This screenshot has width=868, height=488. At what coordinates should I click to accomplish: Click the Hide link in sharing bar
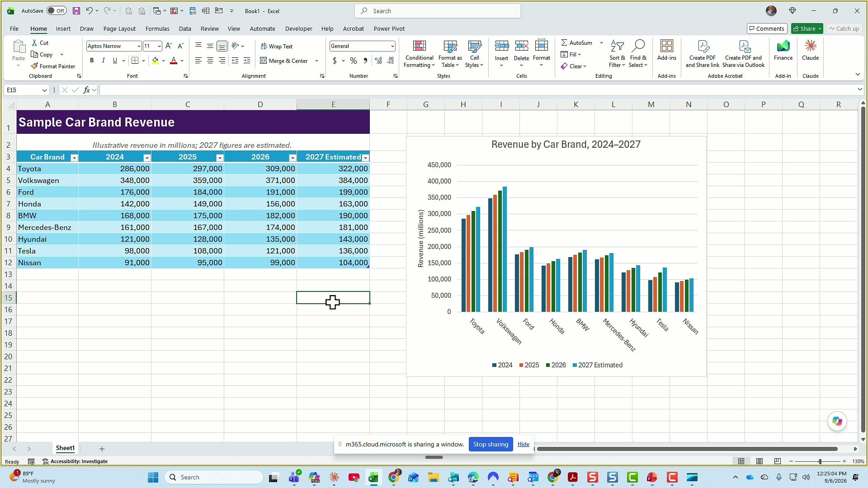point(523,444)
